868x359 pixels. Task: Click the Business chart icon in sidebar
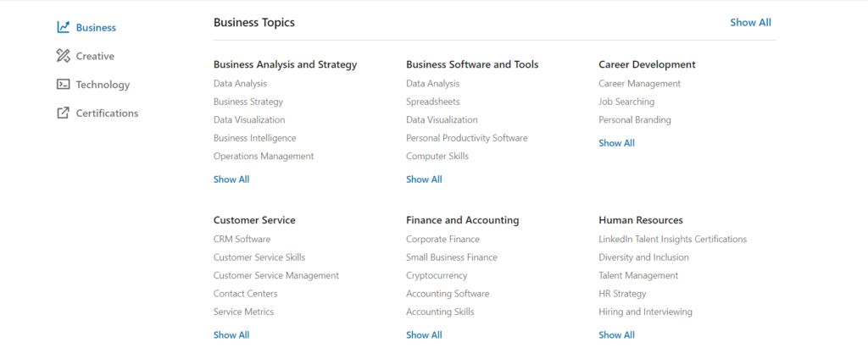[x=63, y=27]
